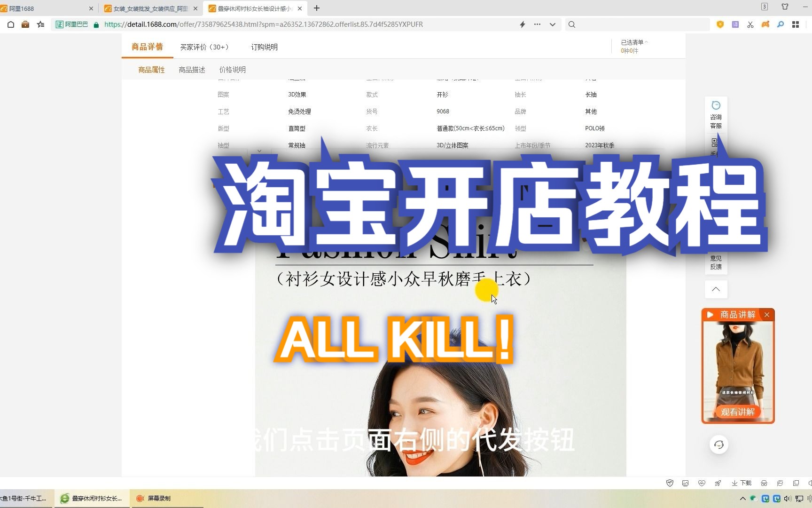
Task: Click the purple translate extension icon
Action: [735, 24]
